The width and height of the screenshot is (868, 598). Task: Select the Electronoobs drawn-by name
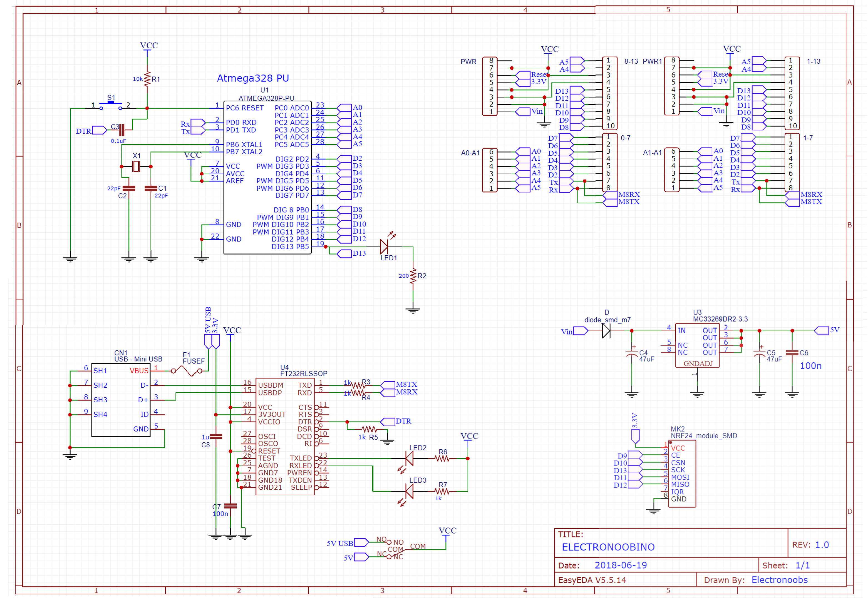[x=780, y=580]
